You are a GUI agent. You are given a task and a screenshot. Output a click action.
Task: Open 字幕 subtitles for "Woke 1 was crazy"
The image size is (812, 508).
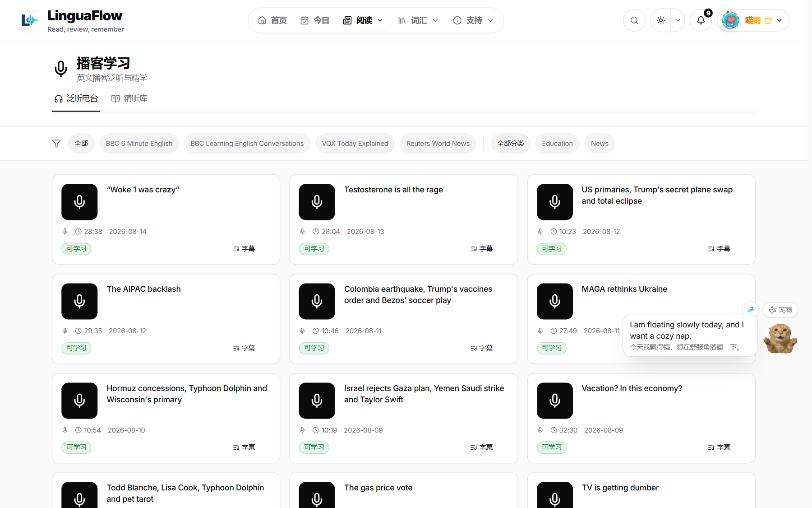click(244, 249)
